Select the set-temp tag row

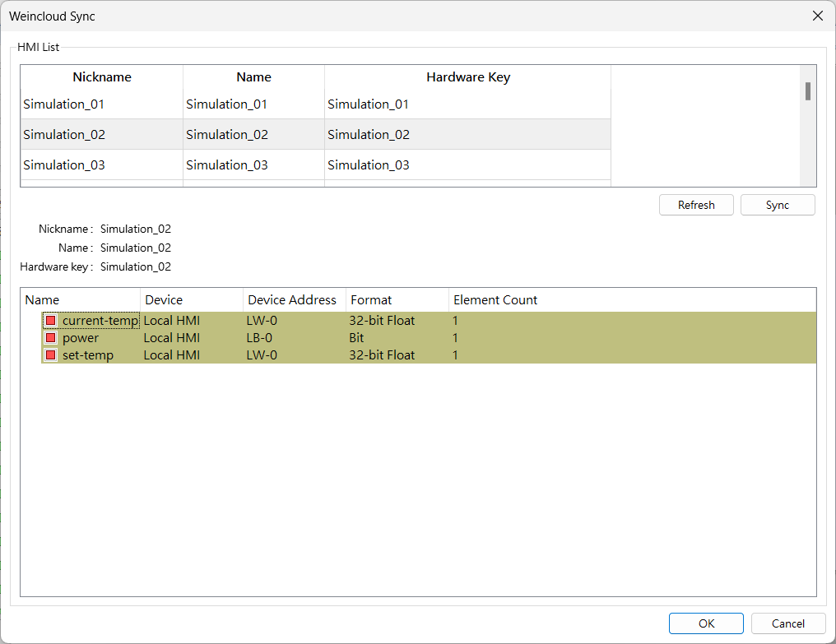pos(429,355)
